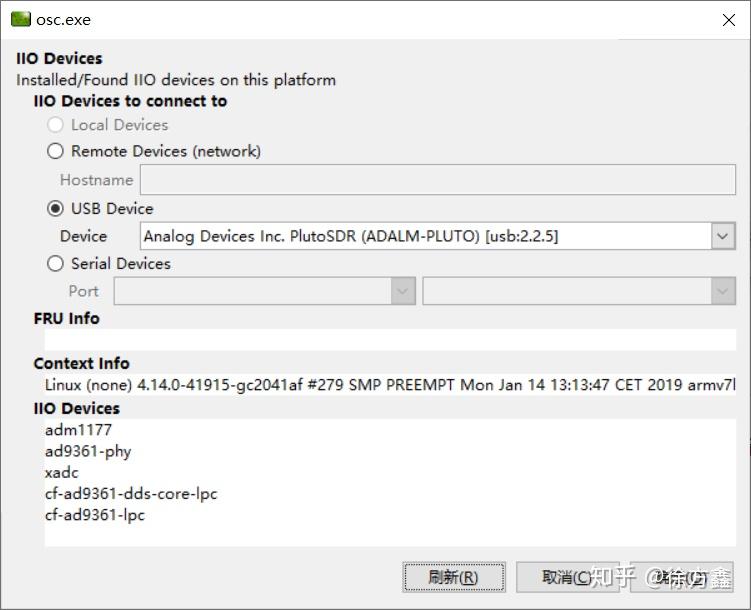This screenshot has height=610, width=751.
Task: Switch to Serial Devices radio option
Action: [56, 264]
